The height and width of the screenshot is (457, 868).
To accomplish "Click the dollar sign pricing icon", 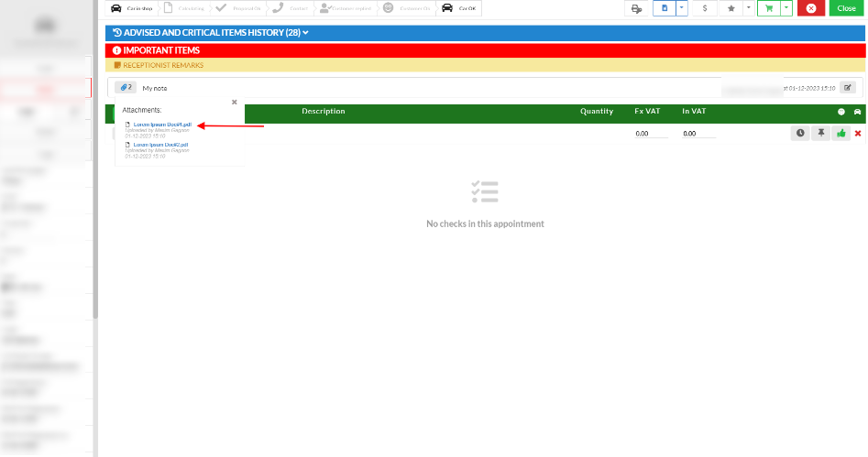I will 704,8.
